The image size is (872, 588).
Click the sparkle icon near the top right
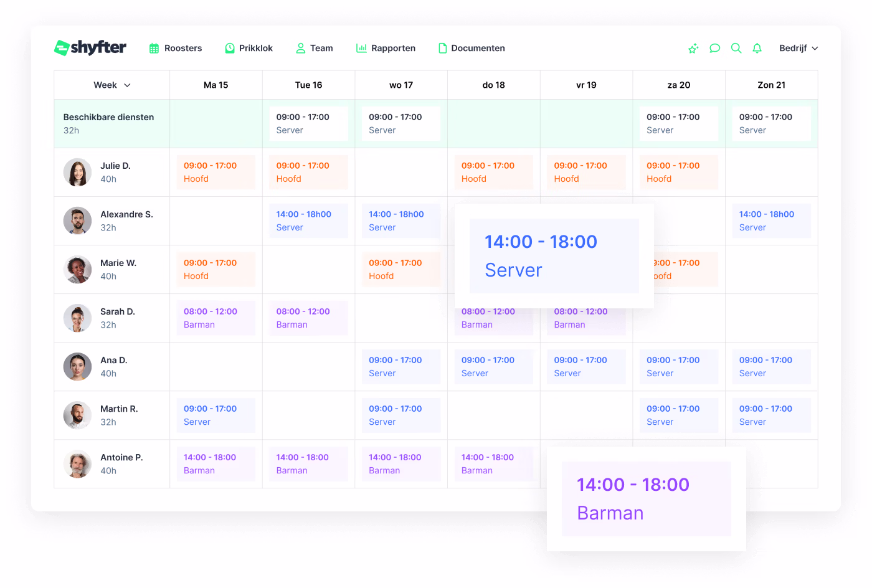point(693,48)
